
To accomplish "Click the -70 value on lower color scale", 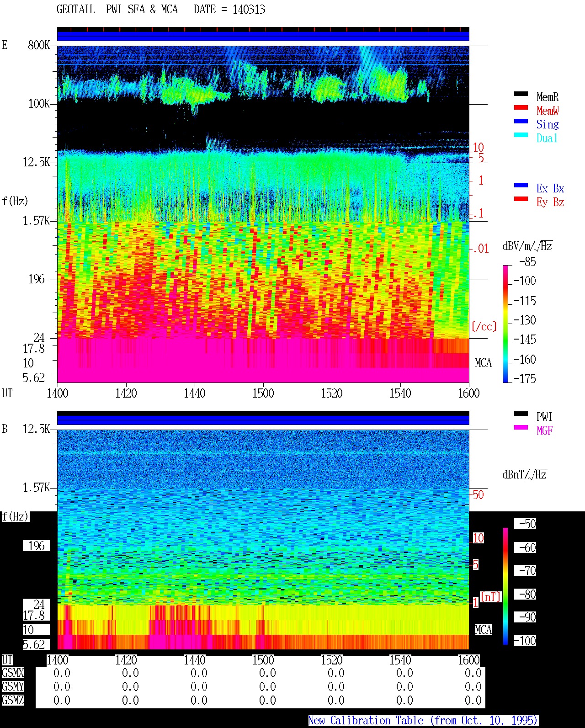I will [525, 570].
